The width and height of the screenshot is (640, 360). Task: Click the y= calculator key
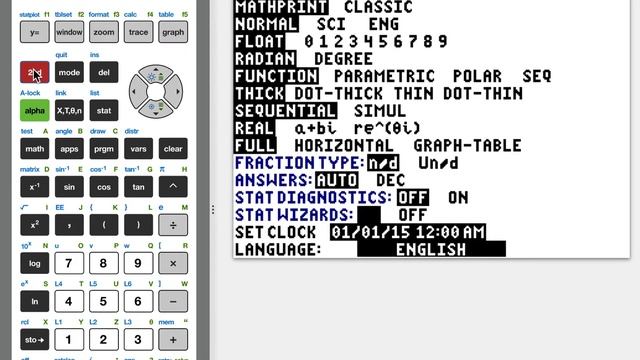pyautogui.click(x=35, y=32)
